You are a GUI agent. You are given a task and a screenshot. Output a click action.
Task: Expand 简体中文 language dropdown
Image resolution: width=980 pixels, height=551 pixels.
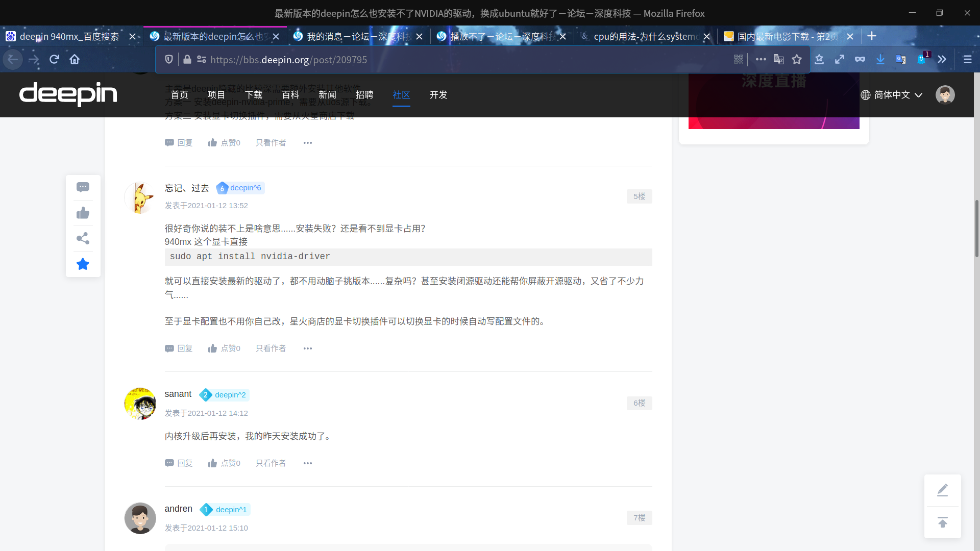892,95
